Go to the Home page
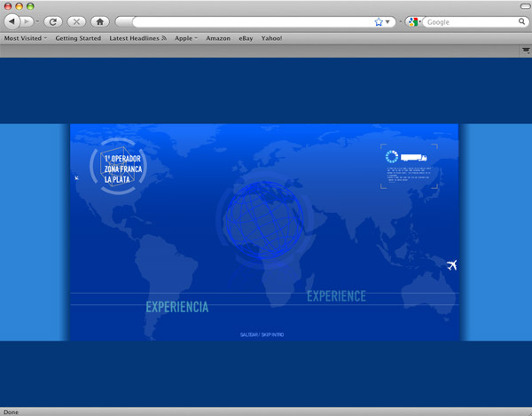The width and height of the screenshot is (532, 416). coord(100,20)
